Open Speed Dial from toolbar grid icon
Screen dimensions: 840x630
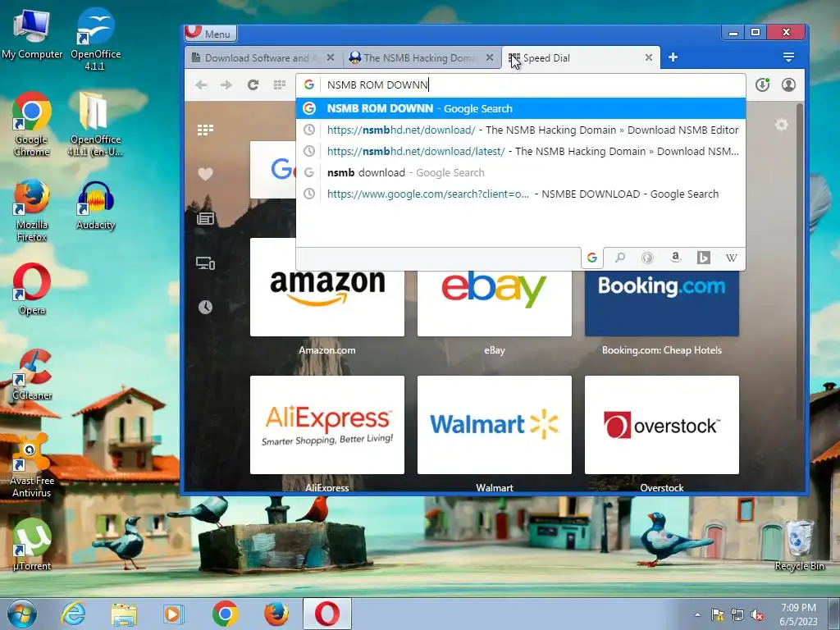click(280, 84)
